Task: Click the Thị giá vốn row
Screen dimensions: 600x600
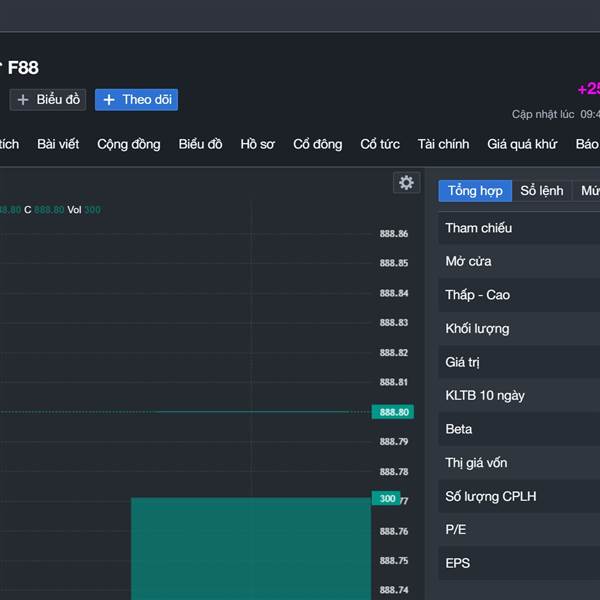Action: tap(519, 463)
